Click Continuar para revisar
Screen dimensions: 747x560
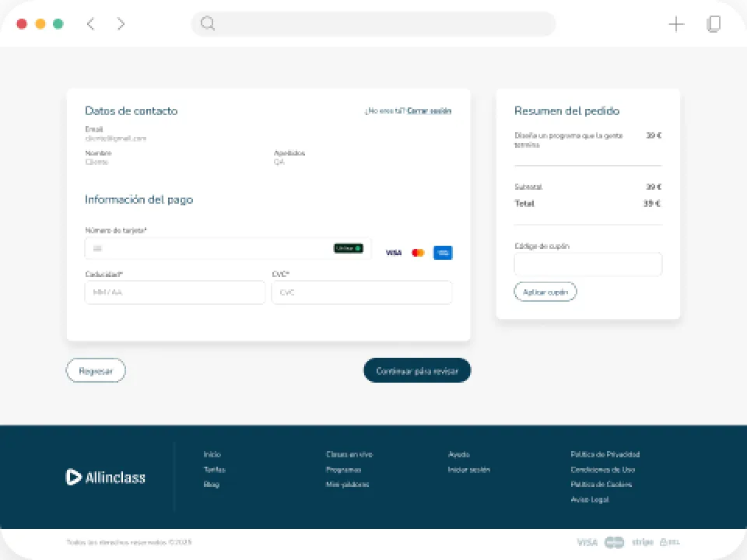click(x=417, y=370)
